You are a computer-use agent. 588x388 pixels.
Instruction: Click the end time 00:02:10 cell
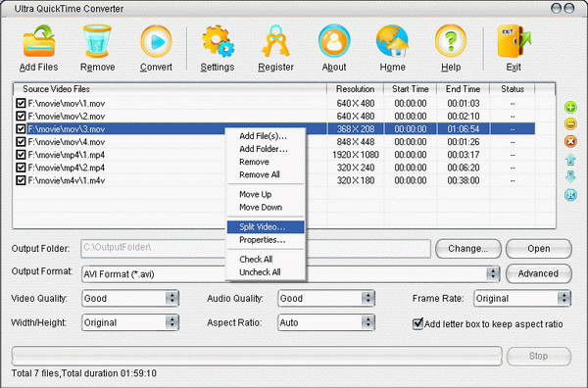[x=464, y=116]
